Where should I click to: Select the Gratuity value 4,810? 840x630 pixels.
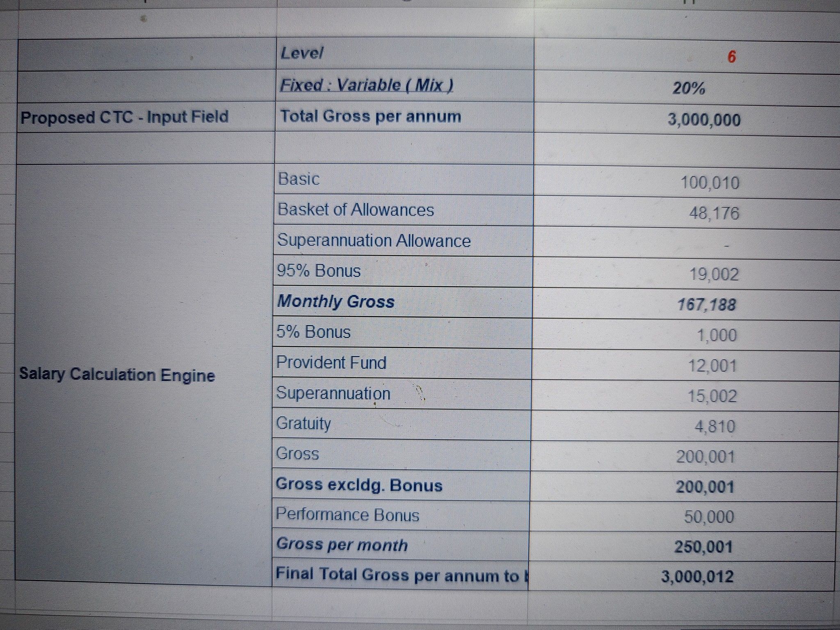tap(714, 427)
